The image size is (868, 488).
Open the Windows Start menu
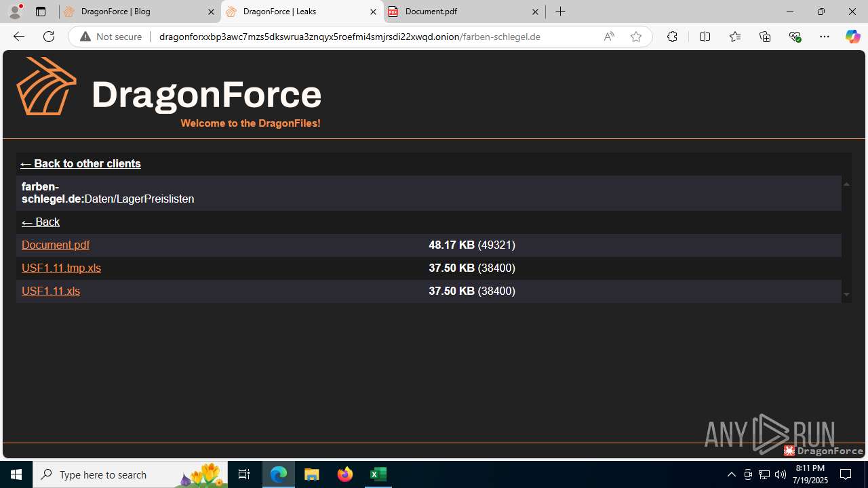click(x=16, y=474)
